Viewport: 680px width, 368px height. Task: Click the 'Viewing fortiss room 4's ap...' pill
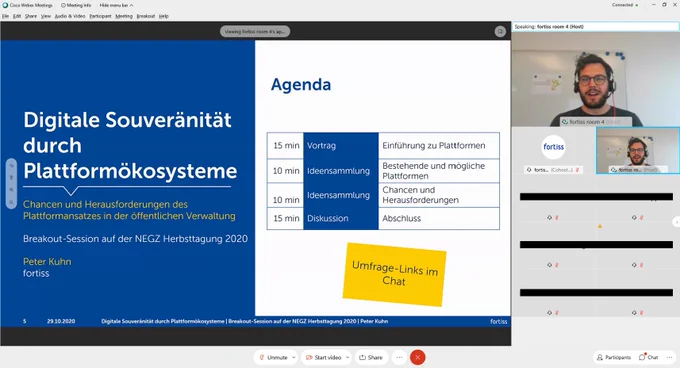coord(255,32)
